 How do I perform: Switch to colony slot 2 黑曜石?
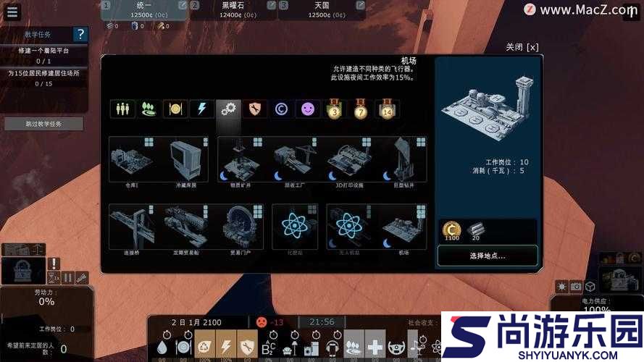coord(233,10)
